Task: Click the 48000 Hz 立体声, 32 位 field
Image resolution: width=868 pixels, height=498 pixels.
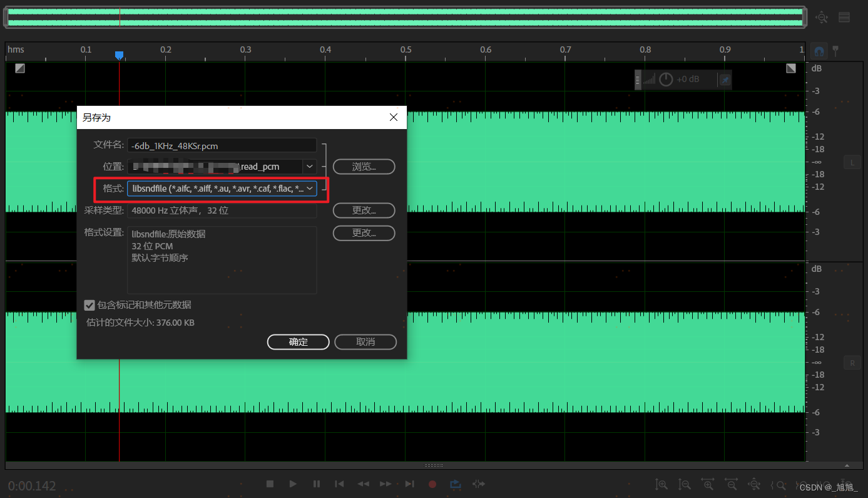Action: point(222,210)
